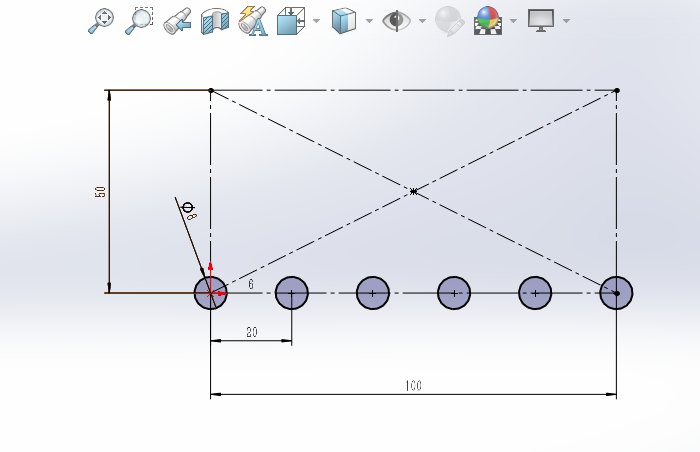
Task: Expand the Apply Scene dropdown arrow
Action: click(513, 21)
